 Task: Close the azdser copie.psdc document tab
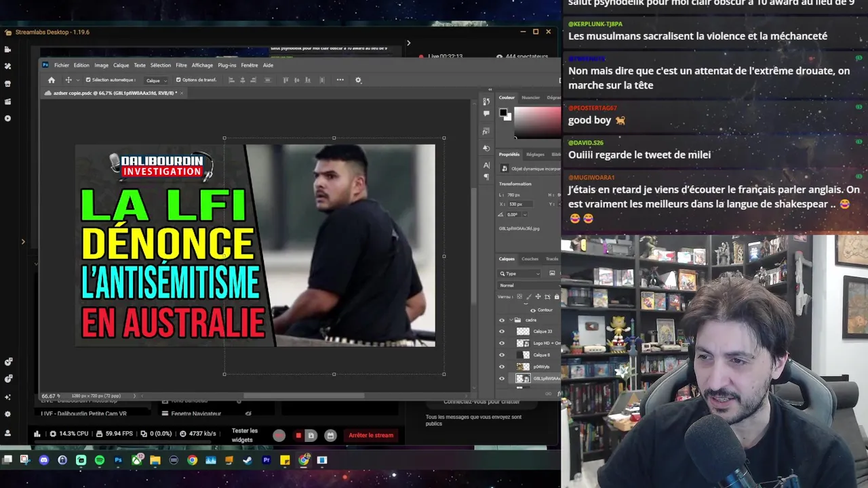(182, 93)
